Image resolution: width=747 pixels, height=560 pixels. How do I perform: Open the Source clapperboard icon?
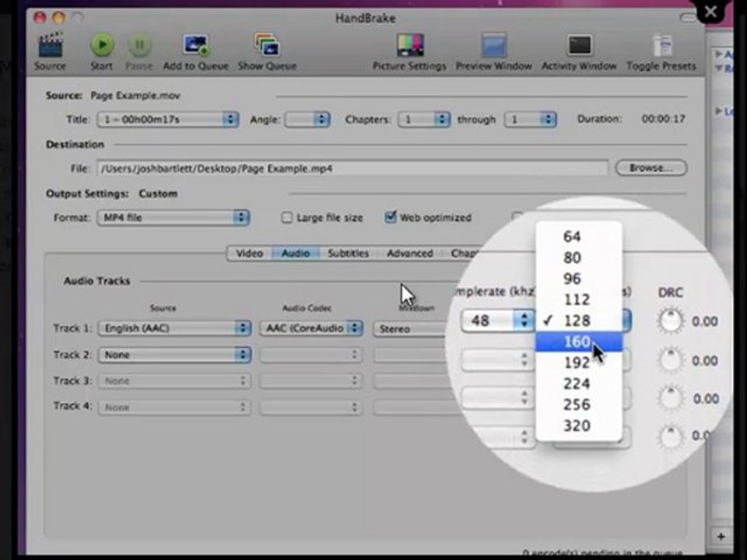pos(50,45)
